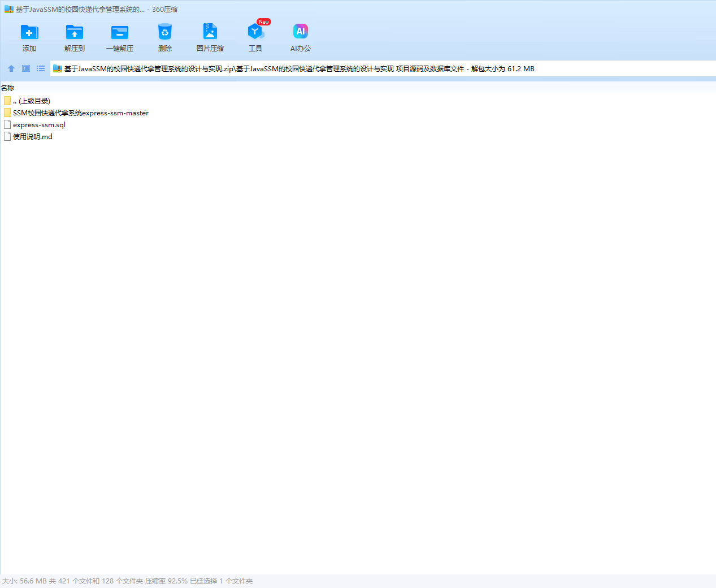This screenshot has width=716, height=588.
Task: Click the file icon beside 使用说明.md
Action: tap(7, 136)
